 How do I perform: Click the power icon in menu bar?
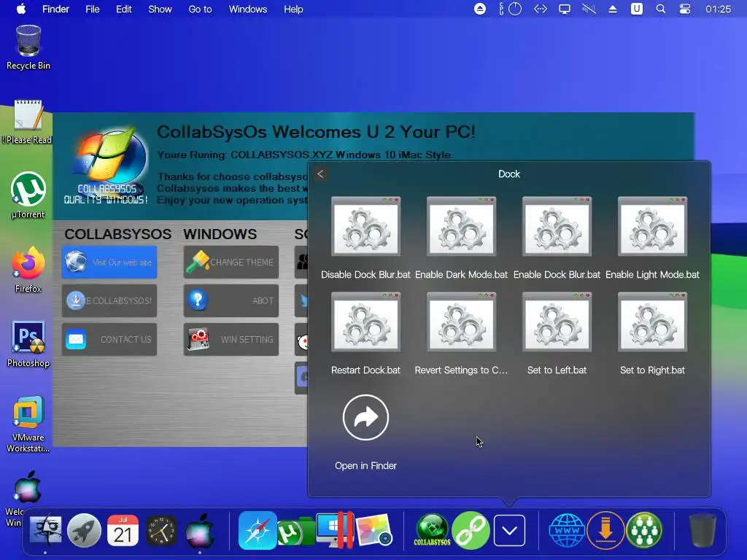(x=515, y=9)
